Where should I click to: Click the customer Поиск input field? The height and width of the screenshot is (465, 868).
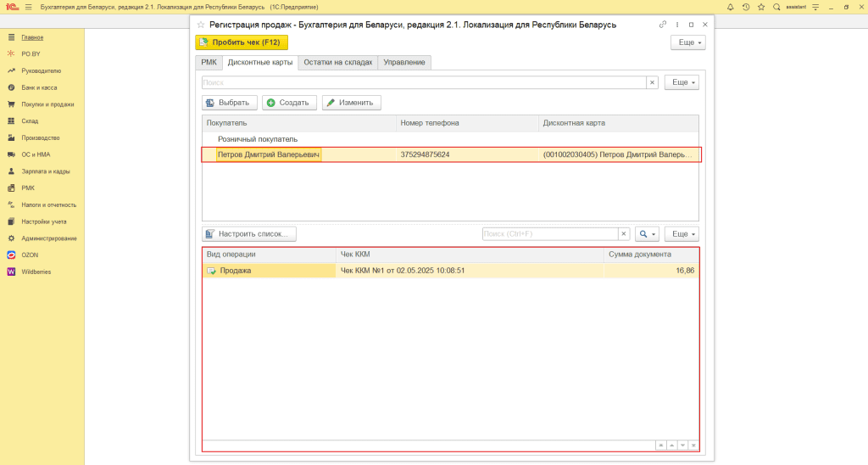pyautogui.click(x=424, y=82)
